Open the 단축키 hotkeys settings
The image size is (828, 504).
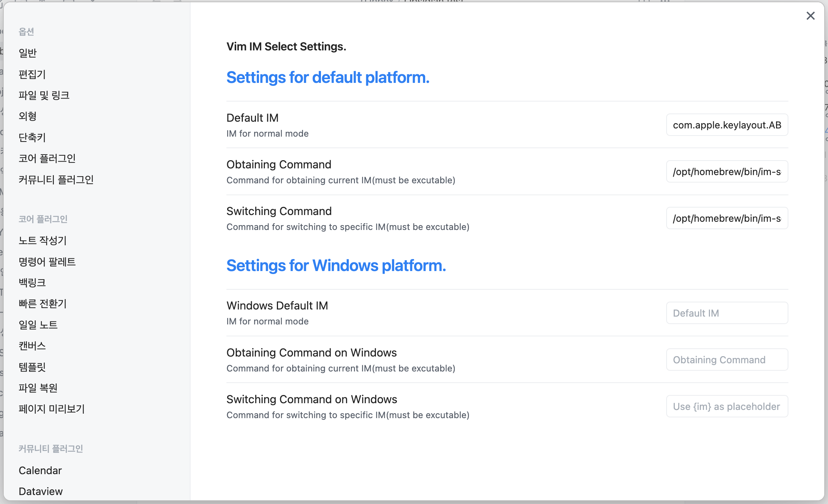point(32,137)
